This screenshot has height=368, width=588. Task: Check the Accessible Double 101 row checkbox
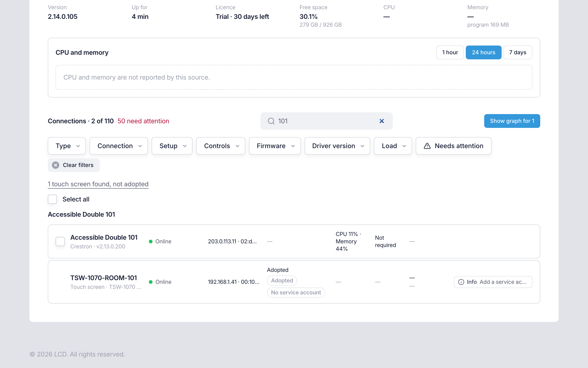click(x=60, y=241)
